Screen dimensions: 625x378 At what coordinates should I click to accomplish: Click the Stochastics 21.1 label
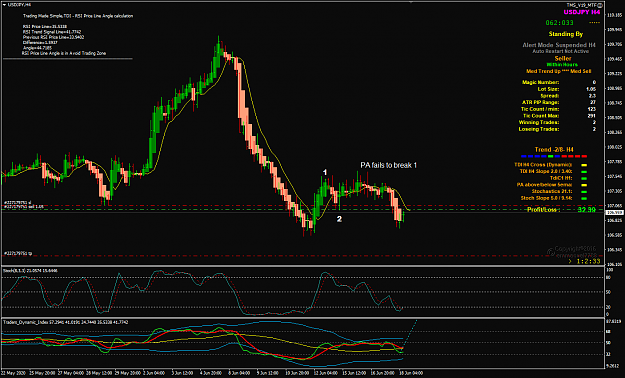click(x=552, y=191)
